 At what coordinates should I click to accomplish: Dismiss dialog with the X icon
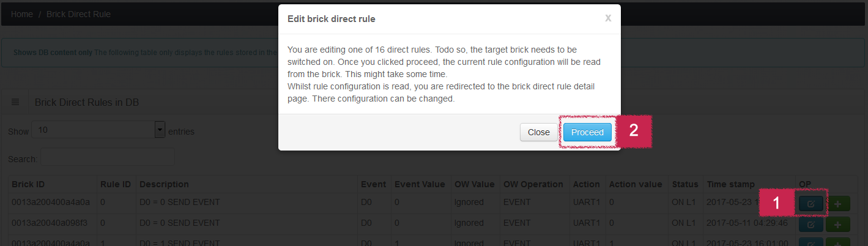click(607, 18)
